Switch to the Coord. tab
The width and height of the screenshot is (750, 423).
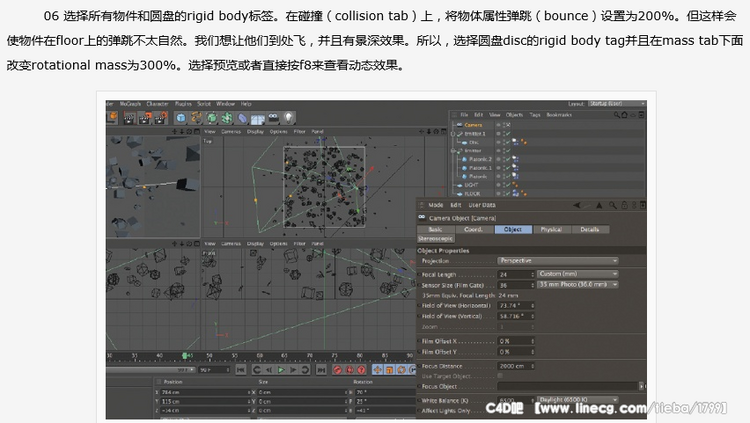[x=474, y=230]
